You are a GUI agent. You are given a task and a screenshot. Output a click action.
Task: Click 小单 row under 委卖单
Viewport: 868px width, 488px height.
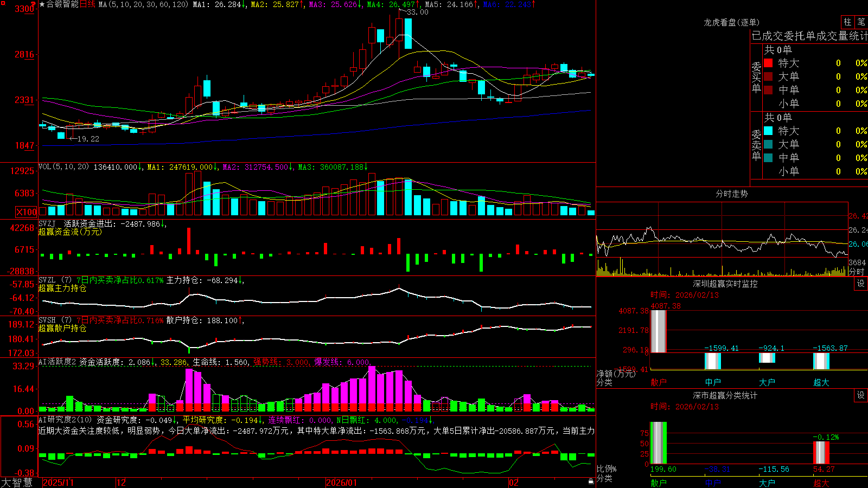tap(815, 171)
